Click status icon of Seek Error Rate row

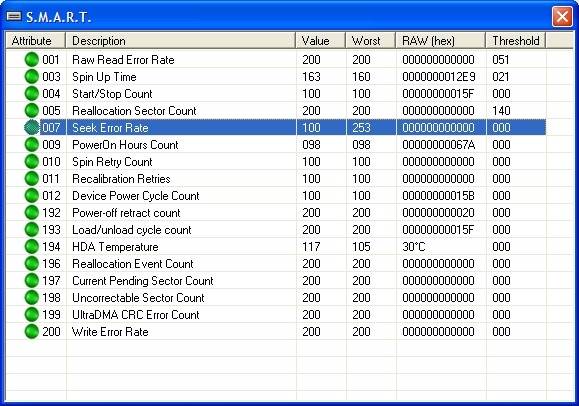(32, 127)
